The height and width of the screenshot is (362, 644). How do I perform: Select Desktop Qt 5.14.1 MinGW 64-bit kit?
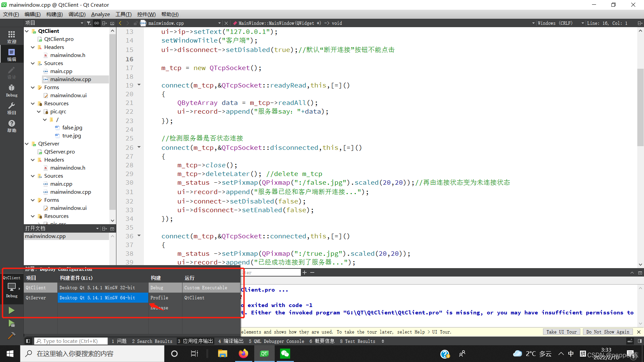pyautogui.click(x=103, y=298)
